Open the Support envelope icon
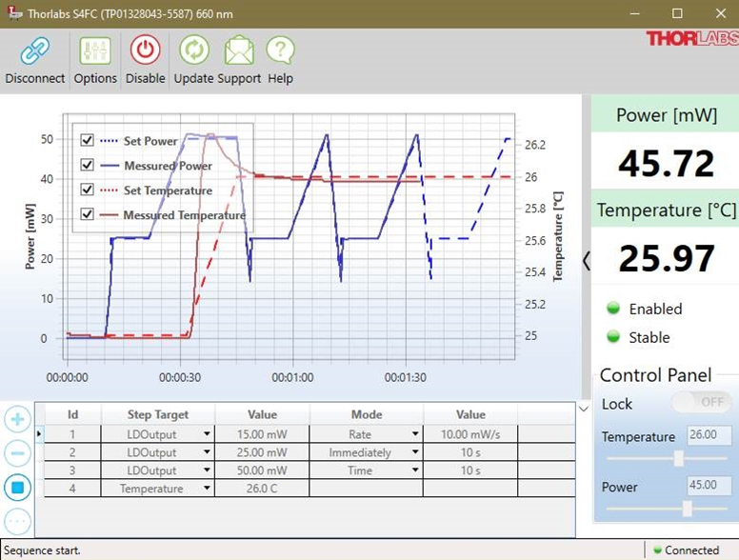Image resolution: width=739 pixels, height=560 pixels. coord(239,50)
